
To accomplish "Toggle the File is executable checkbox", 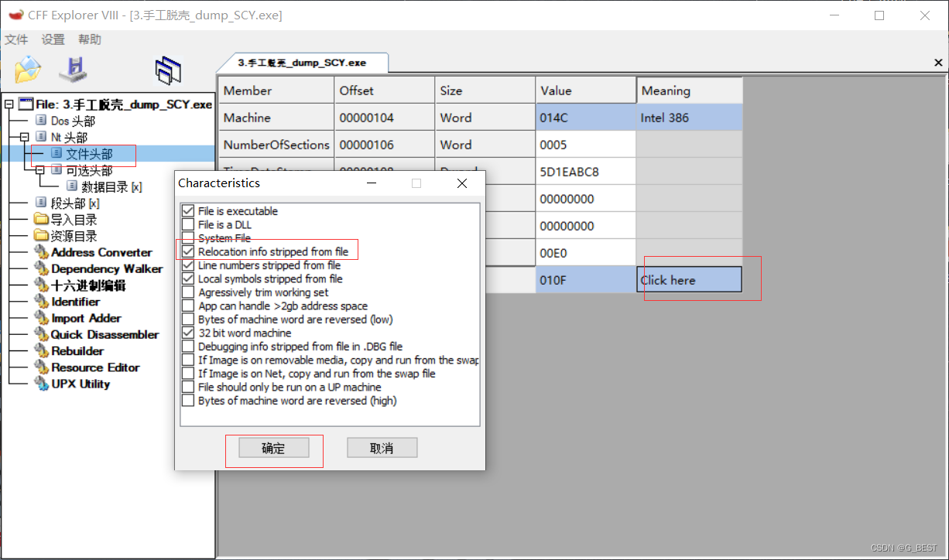I will (187, 211).
